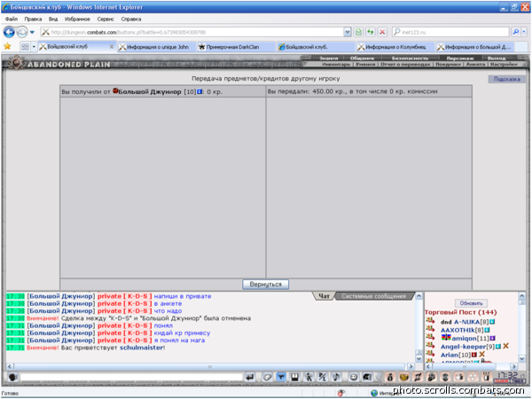Click chat horizontal scrollbar right arrow
Viewport: 532px width, 399px height.
411,366
